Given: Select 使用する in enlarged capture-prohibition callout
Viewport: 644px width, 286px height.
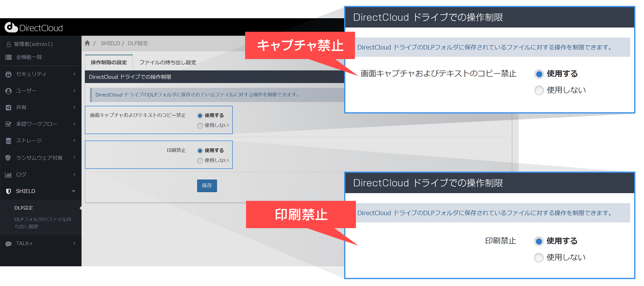Looking at the screenshot, I should pyautogui.click(x=539, y=74).
